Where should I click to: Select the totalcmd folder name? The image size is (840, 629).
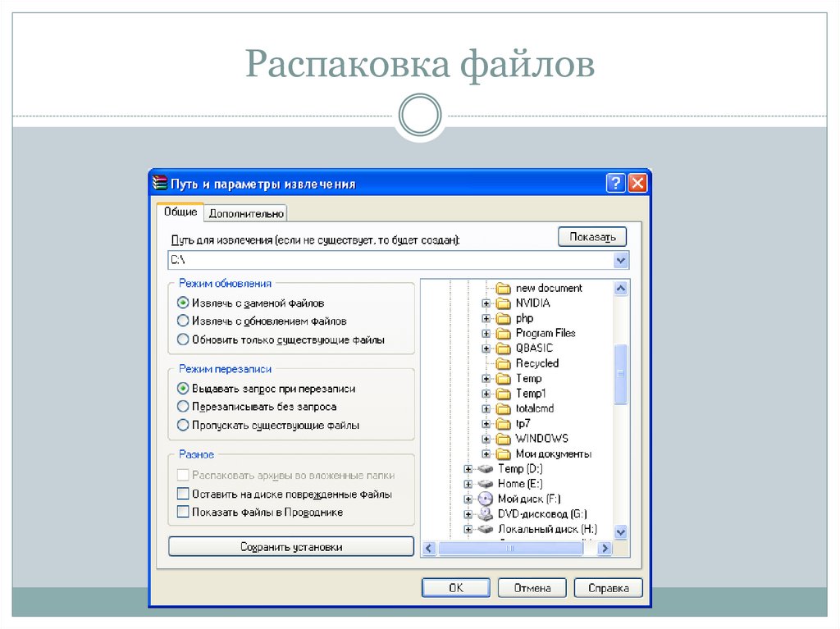(x=535, y=408)
